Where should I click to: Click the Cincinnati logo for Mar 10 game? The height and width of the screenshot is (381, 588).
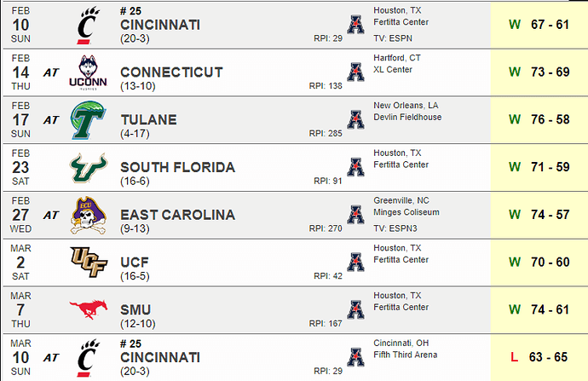(x=89, y=358)
